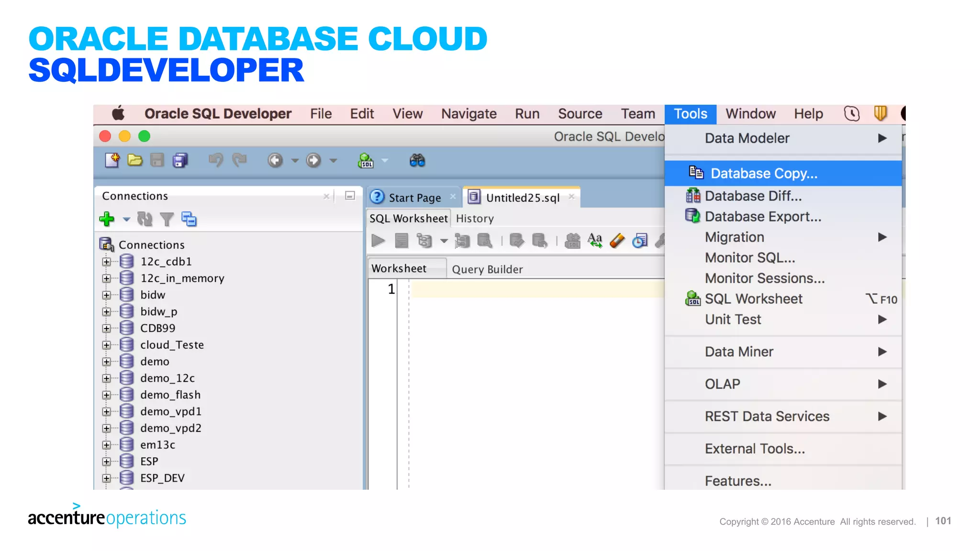Go back with the left navigation arrow
The width and height of the screenshot is (980, 551).
click(275, 160)
